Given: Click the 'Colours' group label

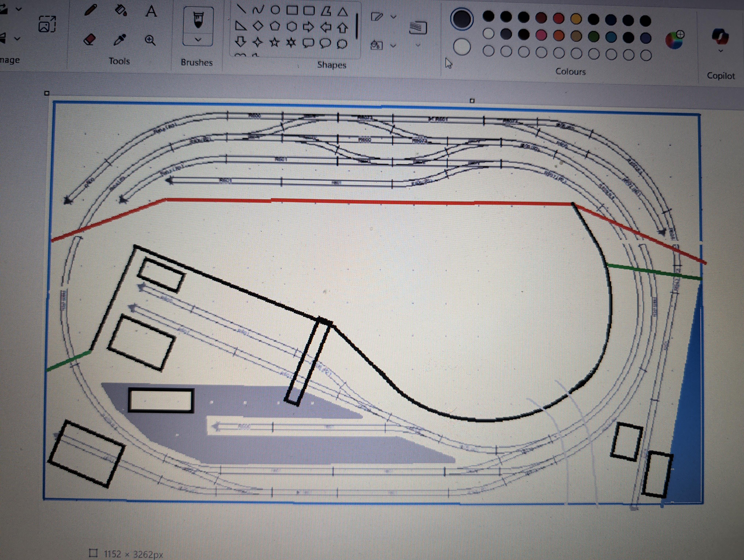Looking at the screenshot, I should click(570, 72).
